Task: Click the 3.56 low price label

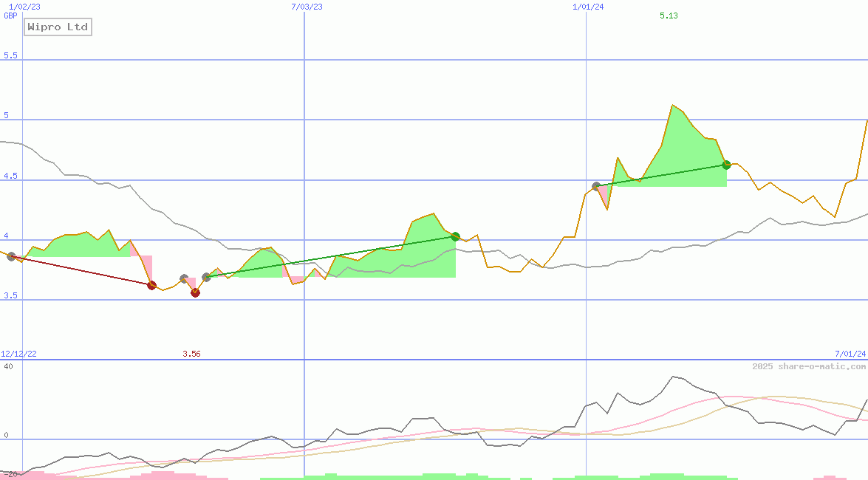Action: 191,354
